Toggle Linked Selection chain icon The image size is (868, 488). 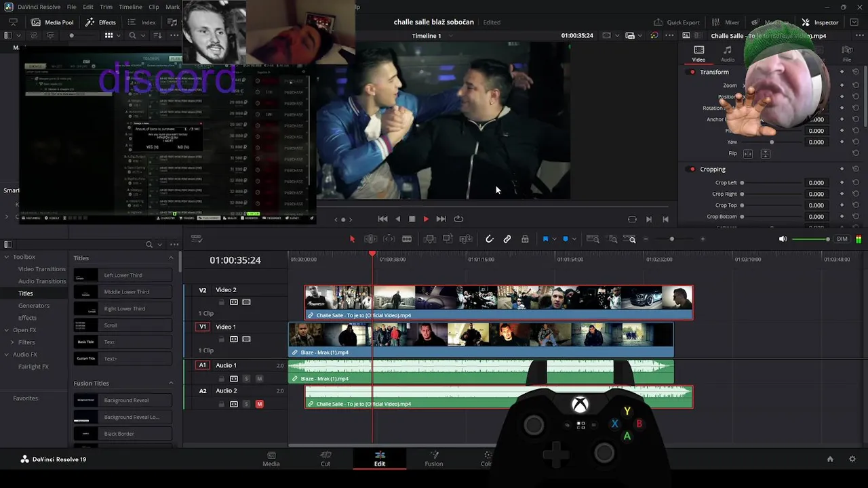tap(507, 239)
